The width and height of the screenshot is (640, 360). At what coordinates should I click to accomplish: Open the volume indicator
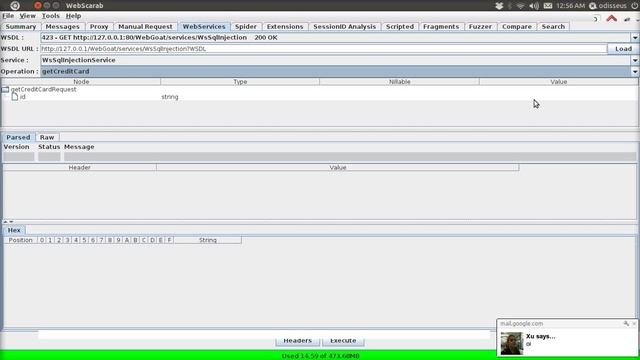coord(534,6)
